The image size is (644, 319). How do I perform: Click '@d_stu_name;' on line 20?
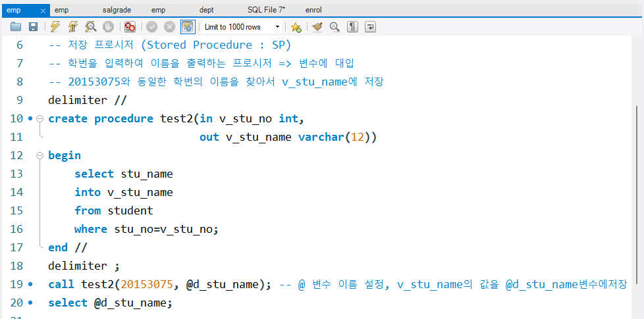click(x=134, y=303)
